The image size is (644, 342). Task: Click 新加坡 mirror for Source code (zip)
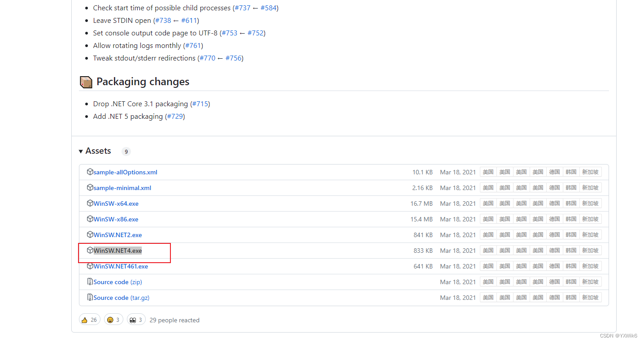point(590,282)
